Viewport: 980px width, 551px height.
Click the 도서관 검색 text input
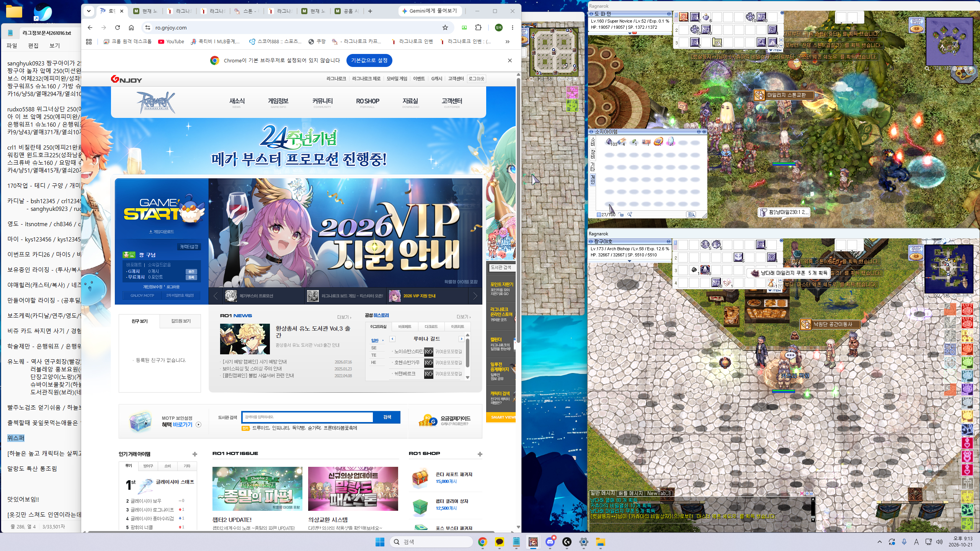pos(307,417)
